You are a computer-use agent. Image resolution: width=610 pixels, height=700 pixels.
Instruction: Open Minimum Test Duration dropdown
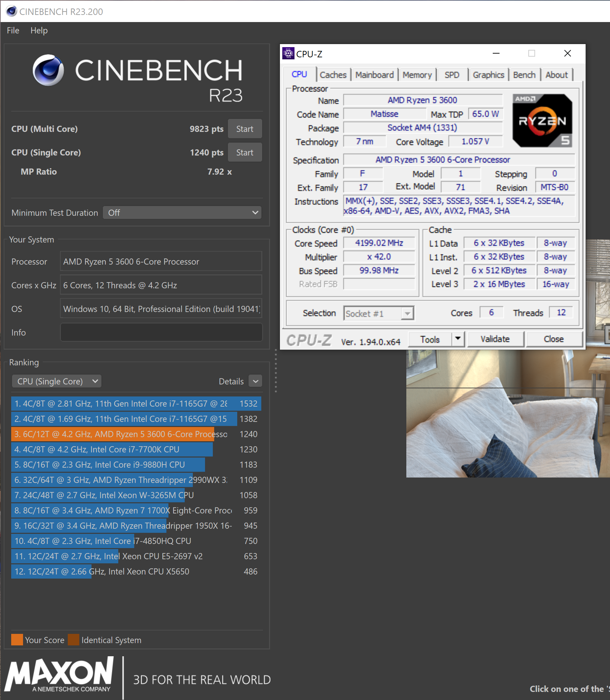[x=182, y=213]
